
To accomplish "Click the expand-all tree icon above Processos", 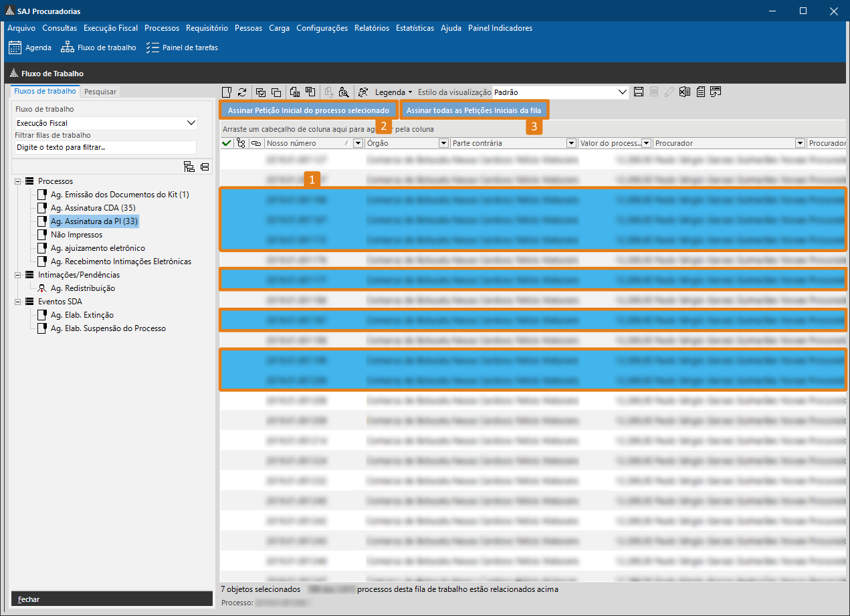I will pyautogui.click(x=189, y=167).
